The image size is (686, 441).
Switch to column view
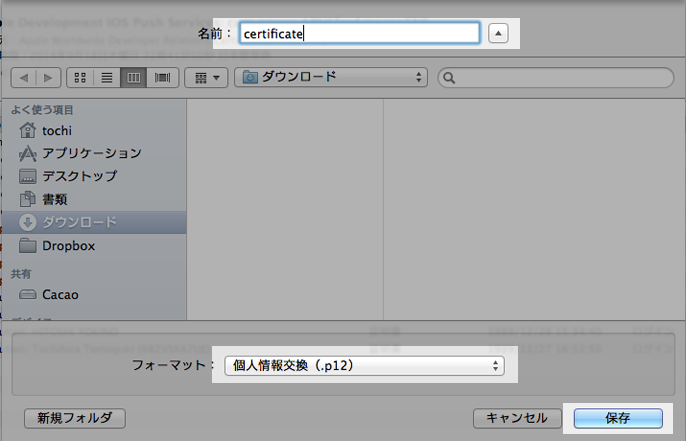133,78
